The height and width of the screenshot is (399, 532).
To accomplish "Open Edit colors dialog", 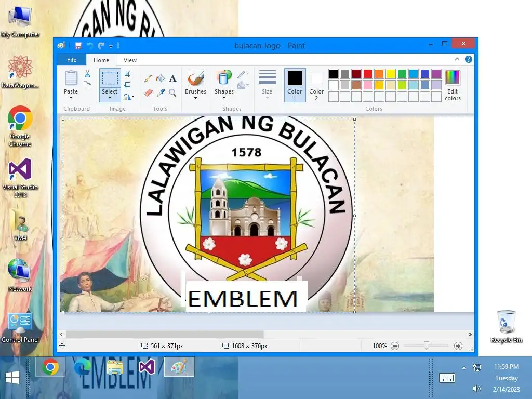I will tap(453, 86).
